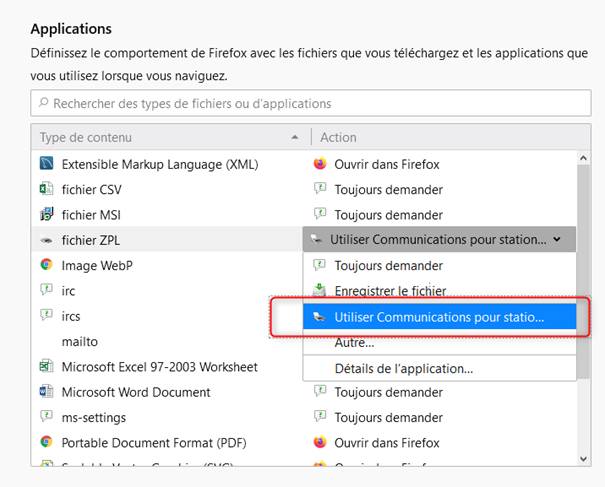The width and height of the screenshot is (605, 487).
Task: Click the Portable Document Format Chrome icon
Action: coord(46,442)
